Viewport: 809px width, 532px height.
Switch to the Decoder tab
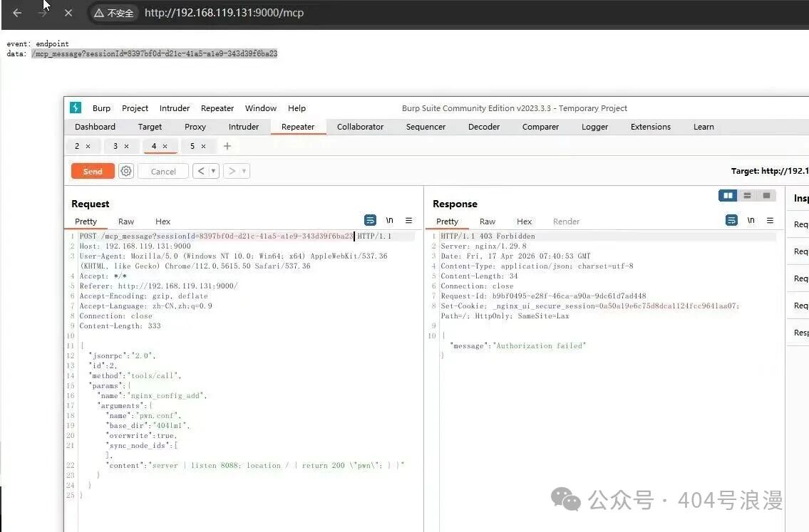pos(484,127)
